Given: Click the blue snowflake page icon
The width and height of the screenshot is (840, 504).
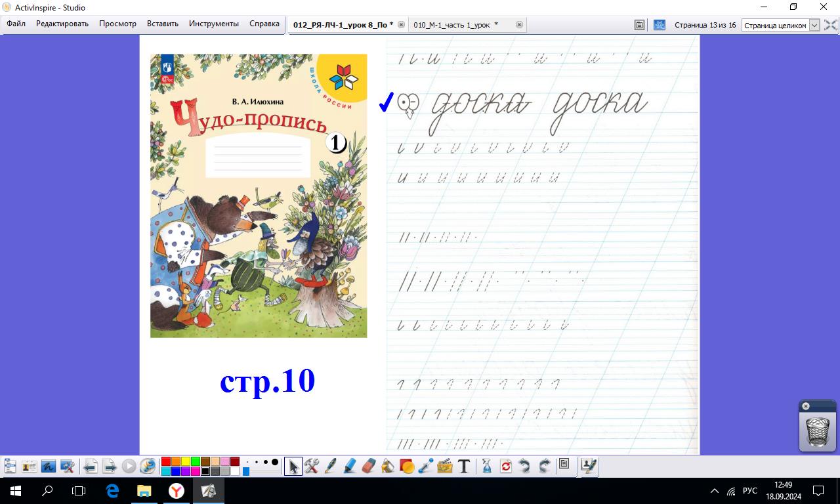Looking at the screenshot, I should [x=660, y=25].
